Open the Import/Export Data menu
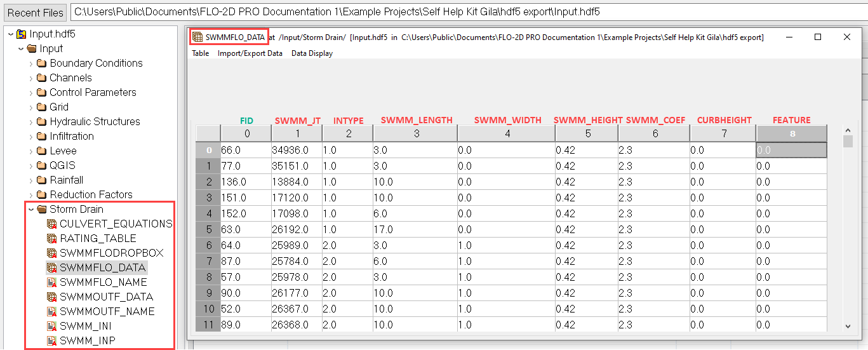The image size is (868, 350). pos(250,53)
